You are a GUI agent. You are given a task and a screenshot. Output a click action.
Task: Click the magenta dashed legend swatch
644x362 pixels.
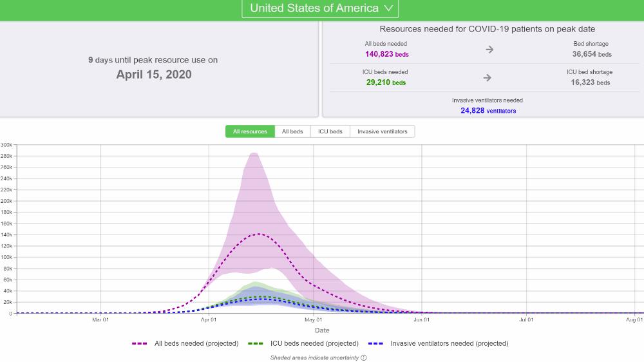pyautogui.click(x=140, y=343)
